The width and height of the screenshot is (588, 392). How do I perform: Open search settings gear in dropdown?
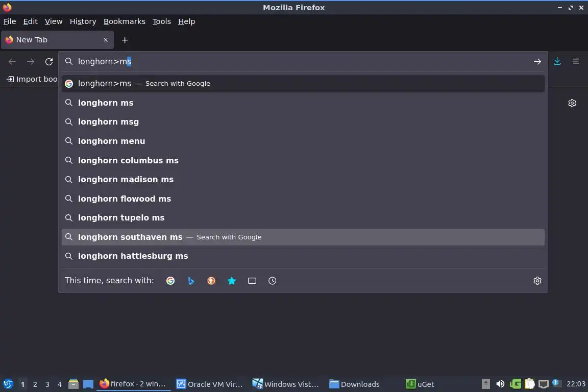(537, 281)
